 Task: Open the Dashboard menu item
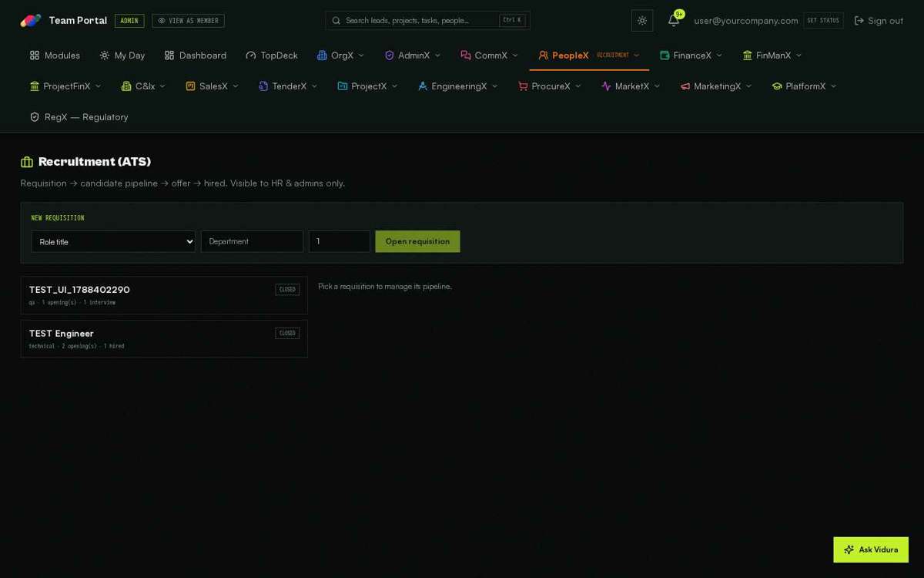[x=196, y=55]
